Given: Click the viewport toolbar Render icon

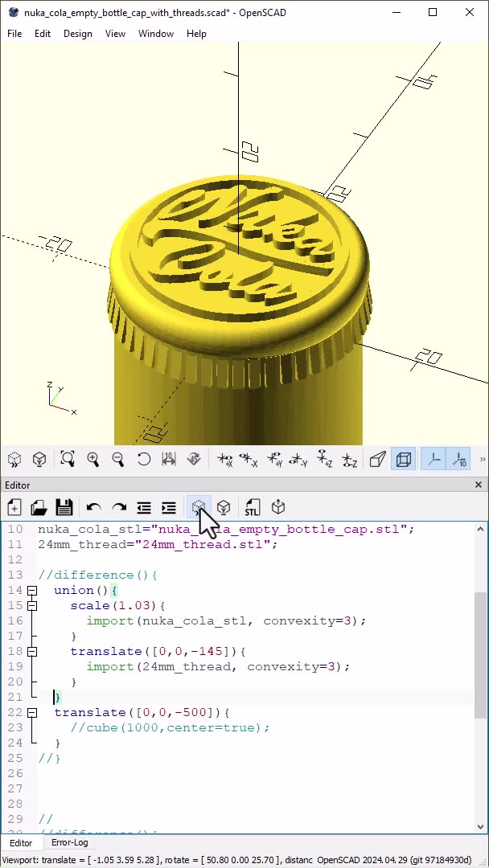Looking at the screenshot, I should tap(39, 460).
